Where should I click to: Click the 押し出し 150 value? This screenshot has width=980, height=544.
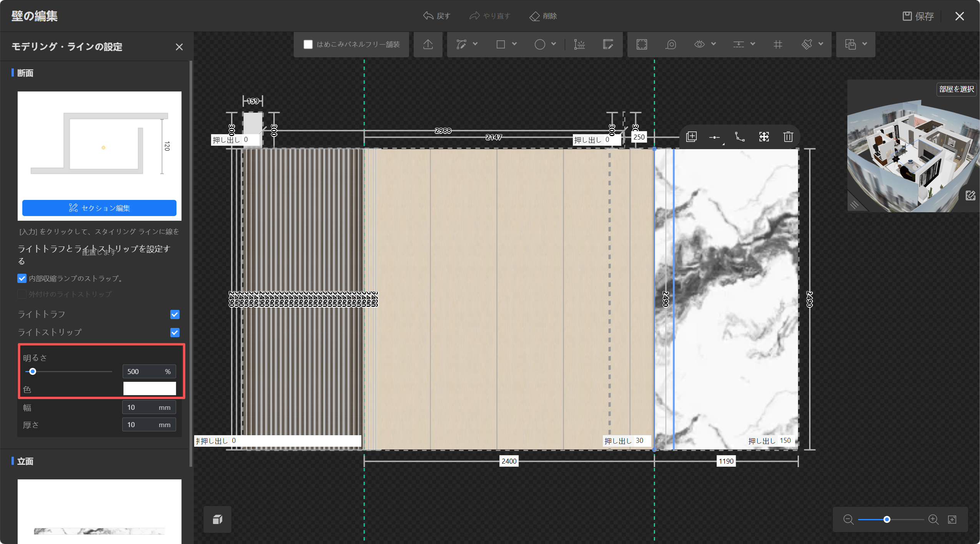(785, 441)
